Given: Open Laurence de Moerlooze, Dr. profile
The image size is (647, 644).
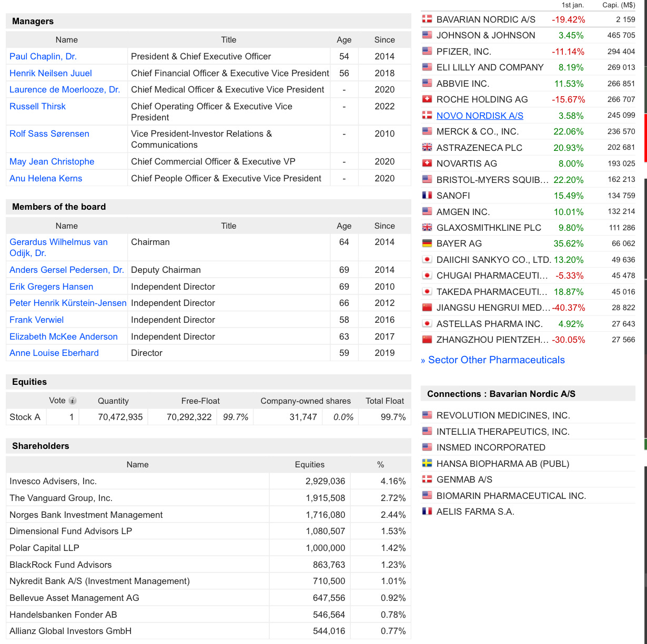Looking at the screenshot, I should (65, 89).
